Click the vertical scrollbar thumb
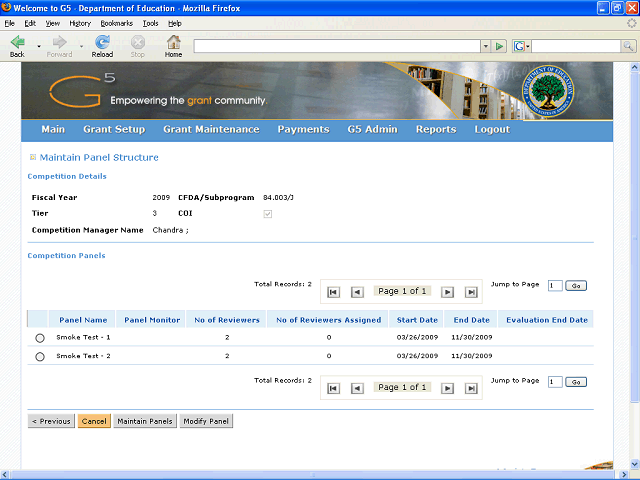 click(x=635, y=236)
